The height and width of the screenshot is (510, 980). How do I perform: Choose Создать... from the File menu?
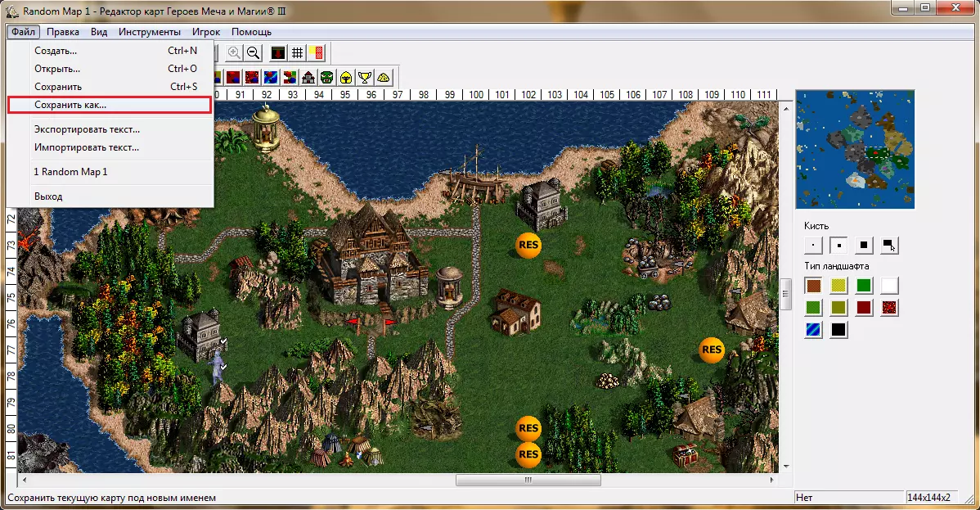(110, 51)
